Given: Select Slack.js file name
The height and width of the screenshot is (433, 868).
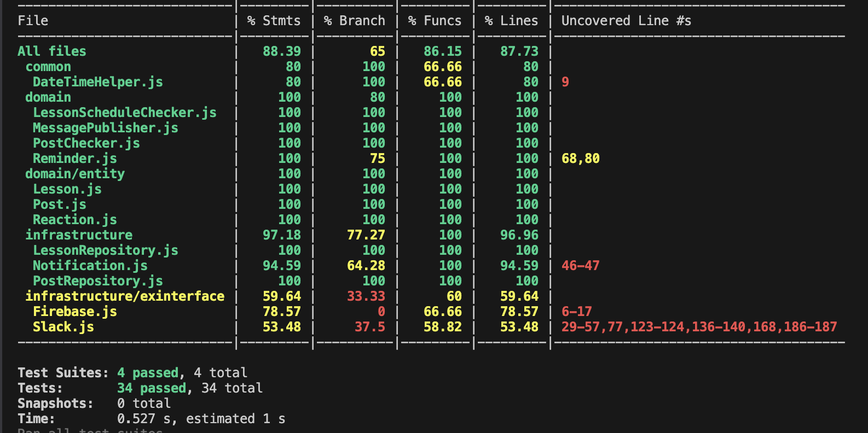Looking at the screenshot, I should pyautogui.click(x=63, y=327).
